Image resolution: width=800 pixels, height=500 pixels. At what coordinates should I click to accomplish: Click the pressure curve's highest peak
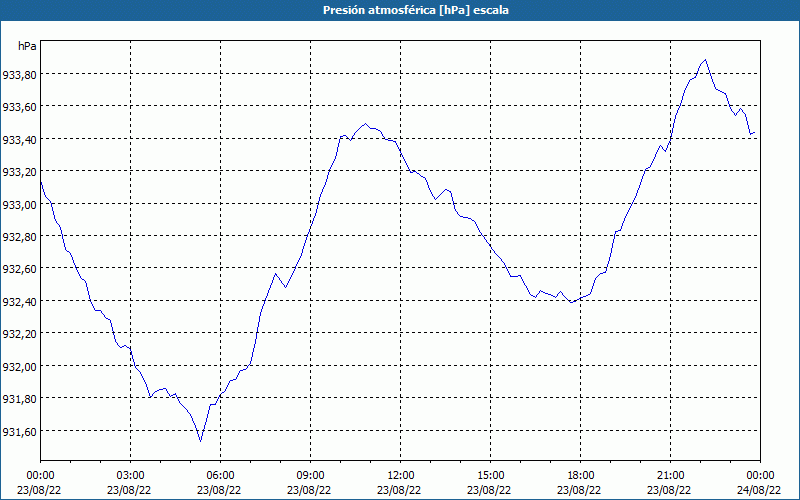705,60
